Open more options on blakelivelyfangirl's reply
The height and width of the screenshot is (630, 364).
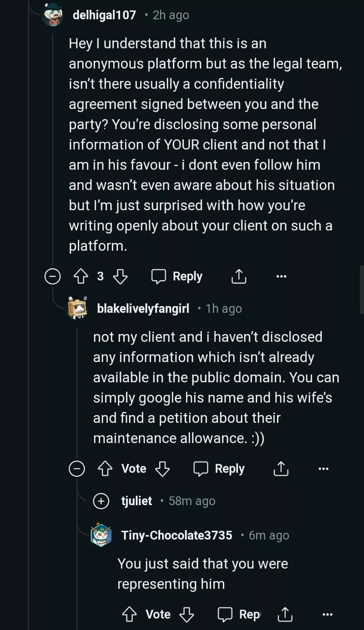point(323,469)
